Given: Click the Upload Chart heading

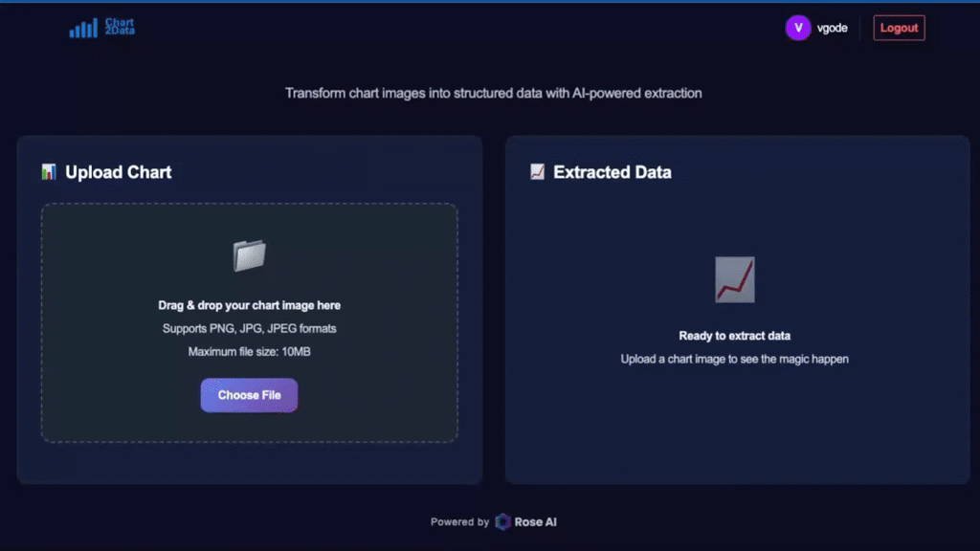Looking at the screenshot, I should click(118, 172).
